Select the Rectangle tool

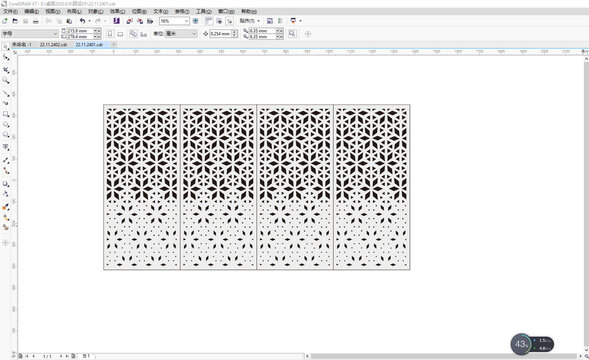(6, 114)
